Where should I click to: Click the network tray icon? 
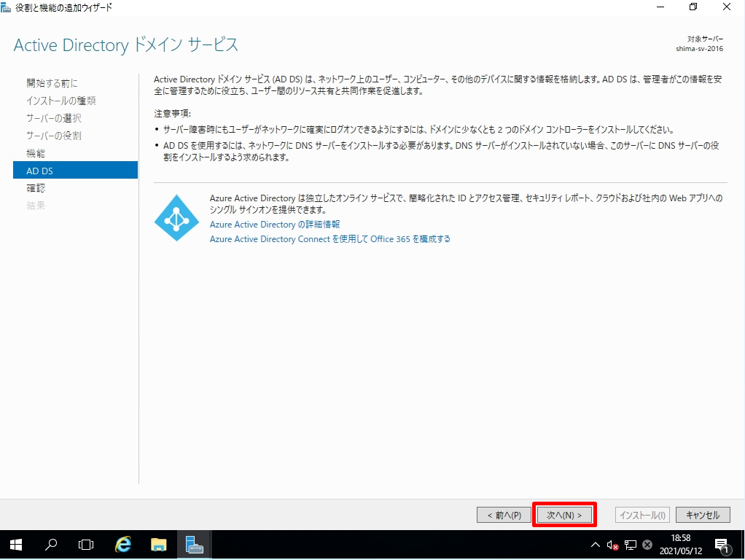tap(631, 545)
